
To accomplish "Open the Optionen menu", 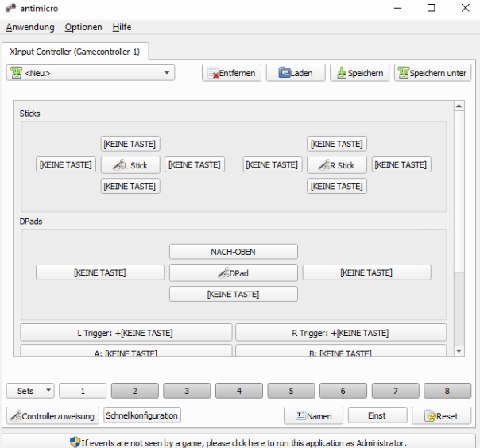I will pos(83,27).
